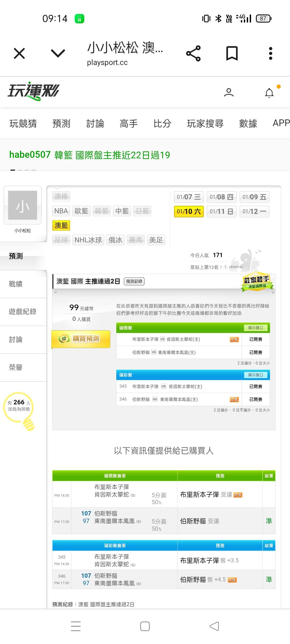Select date 01/08 四
Screen dimensions: 290x644
[x=222, y=197]
